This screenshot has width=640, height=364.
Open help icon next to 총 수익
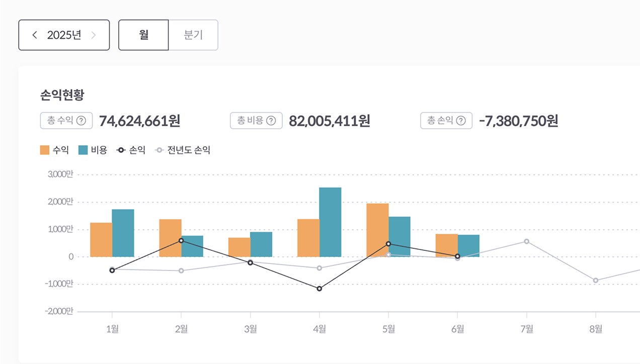pyautogui.click(x=81, y=121)
